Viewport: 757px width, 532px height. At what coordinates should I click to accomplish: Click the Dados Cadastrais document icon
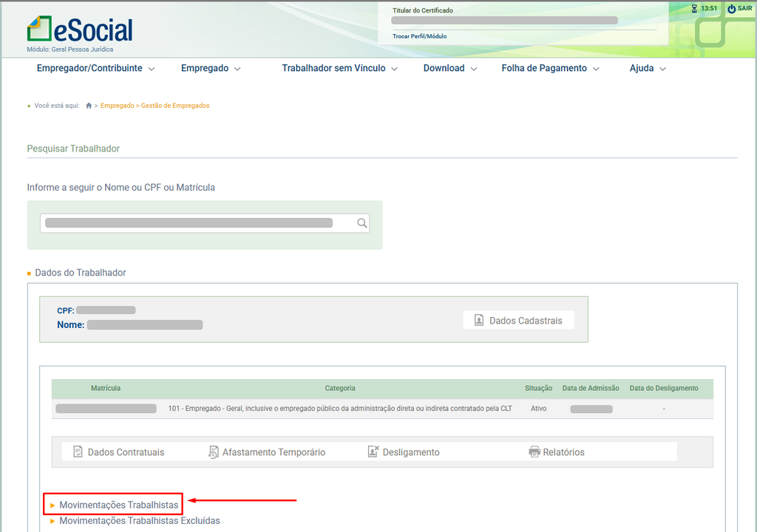479,321
